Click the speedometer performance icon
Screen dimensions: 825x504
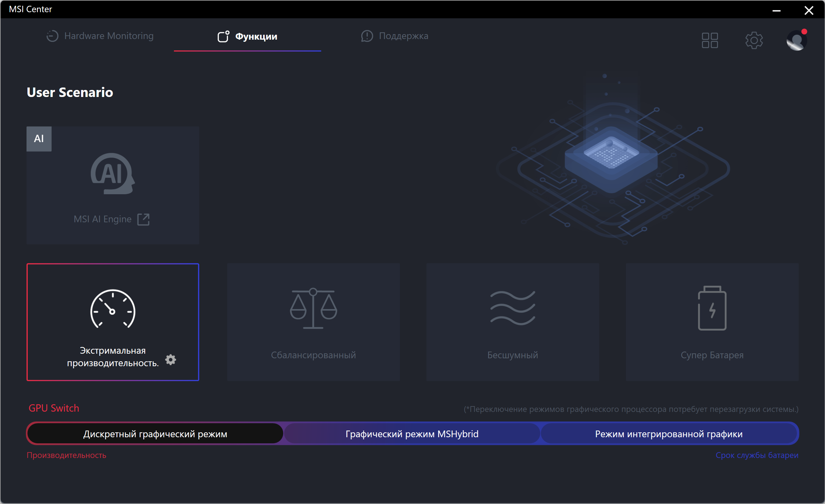click(112, 309)
